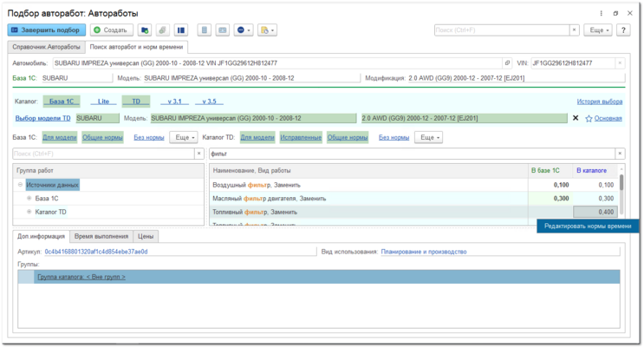Image resolution: width=644 pixels, height=348 pixels.
Task: Open База 1С filters Еще dropdown
Action: click(x=184, y=137)
